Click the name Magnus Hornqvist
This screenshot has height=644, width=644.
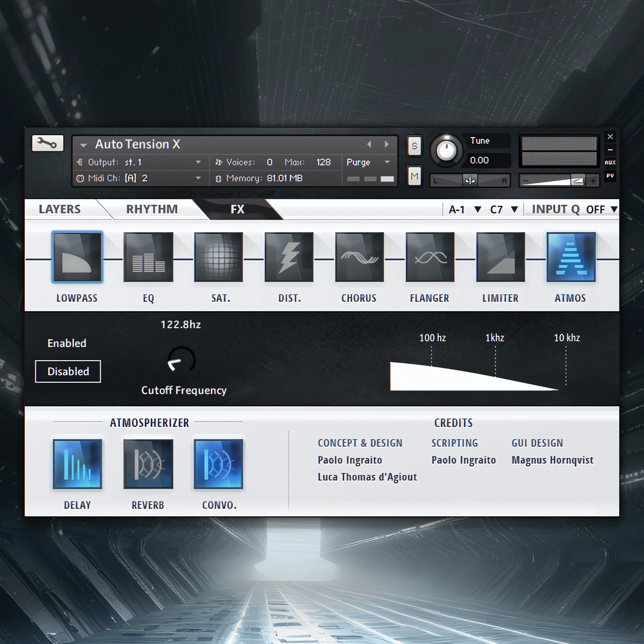tap(552, 460)
